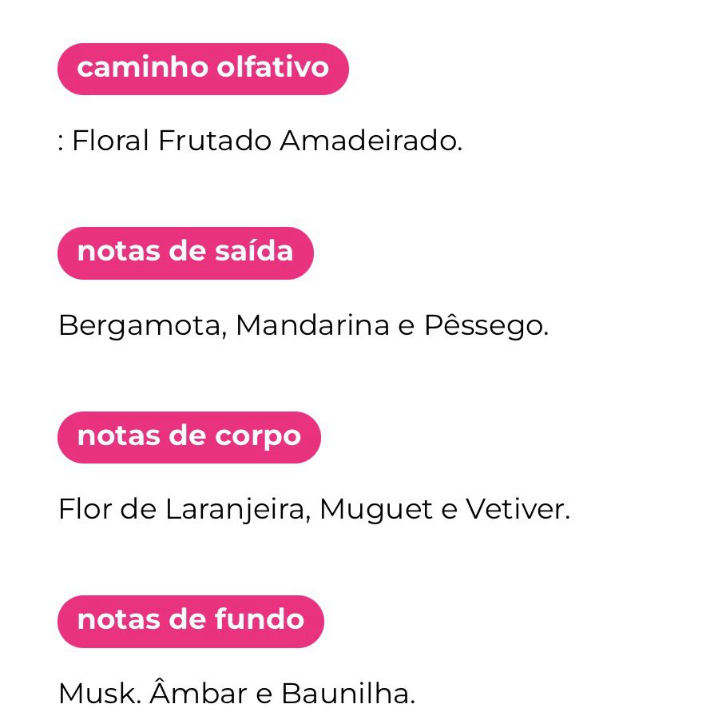714x728 pixels.
Task: Click the "e" before Baunilha
Action: pyautogui.click(x=264, y=694)
